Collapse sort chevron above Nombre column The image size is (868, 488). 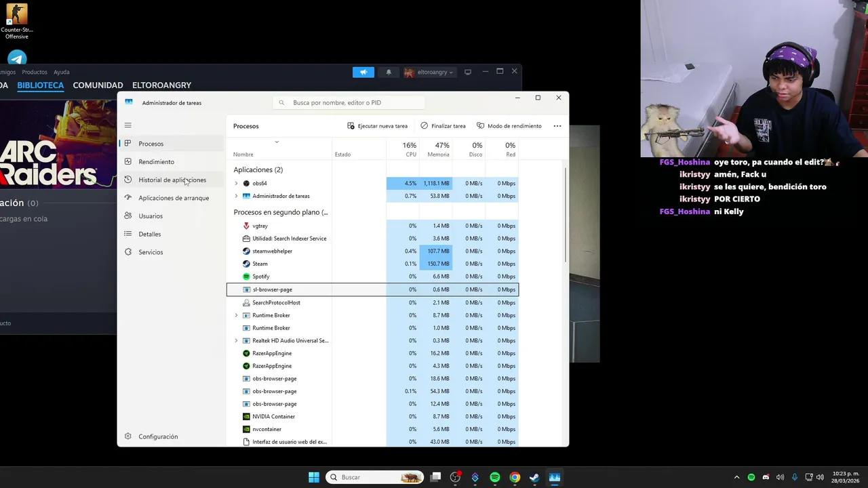point(277,142)
